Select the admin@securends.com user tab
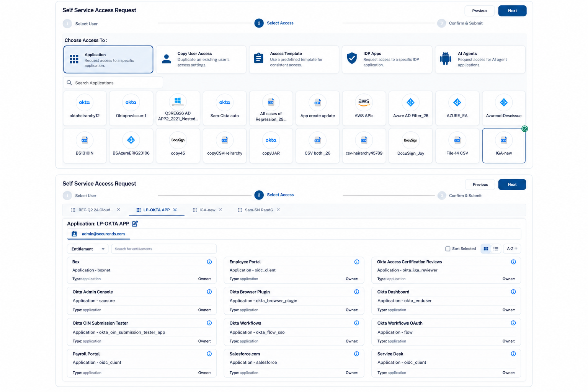Viewport: 588px width, 392px height. [x=99, y=234]
